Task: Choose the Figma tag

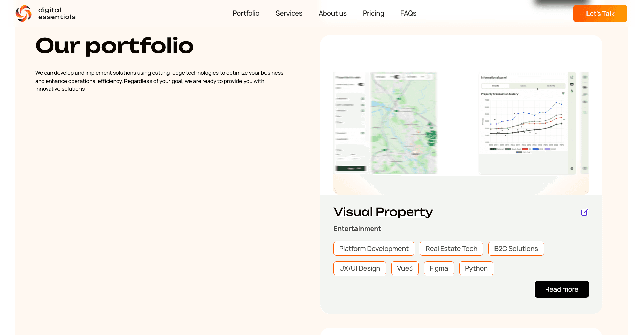Action: [x=439, y=268]
